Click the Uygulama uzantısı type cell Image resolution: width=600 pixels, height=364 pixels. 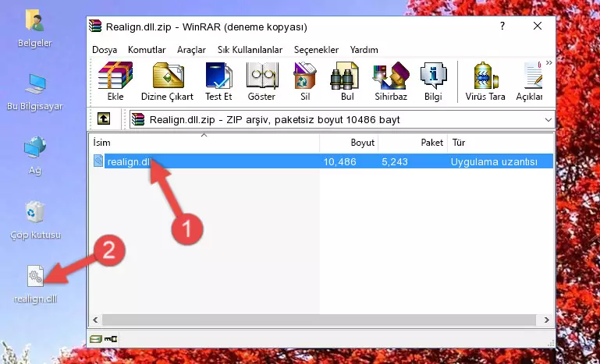tap(494, 162)
